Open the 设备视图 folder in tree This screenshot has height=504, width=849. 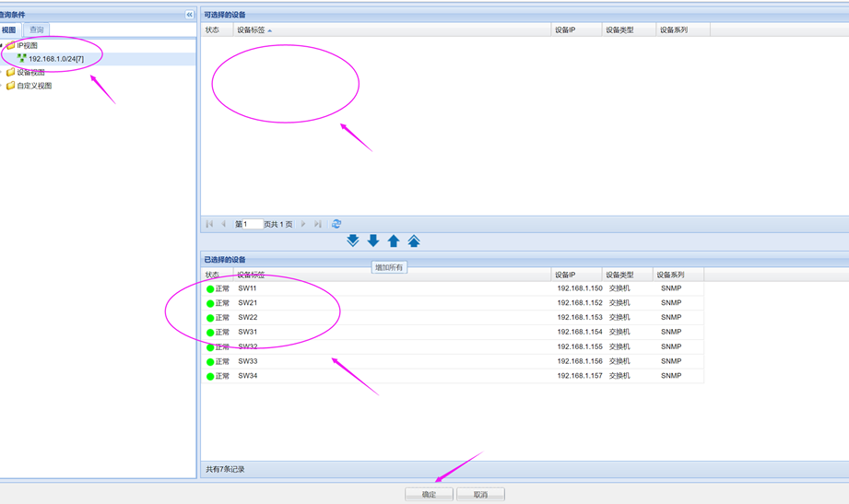30,72
